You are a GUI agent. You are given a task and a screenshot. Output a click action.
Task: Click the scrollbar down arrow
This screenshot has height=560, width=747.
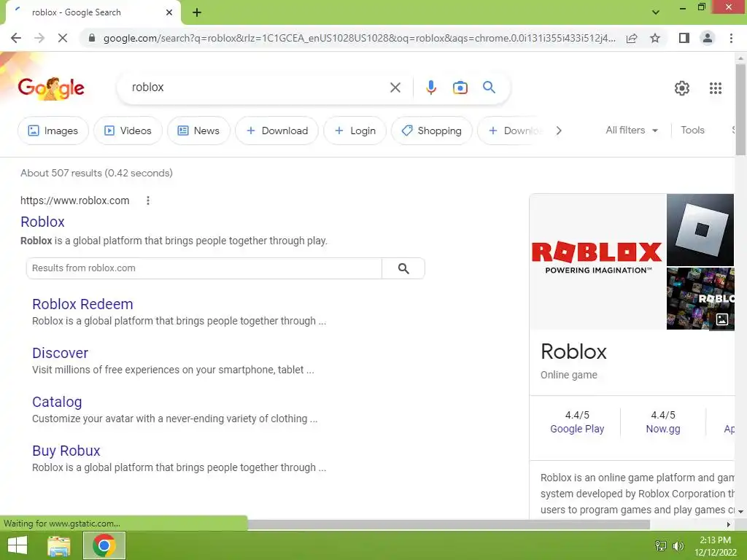pos(740,512)
